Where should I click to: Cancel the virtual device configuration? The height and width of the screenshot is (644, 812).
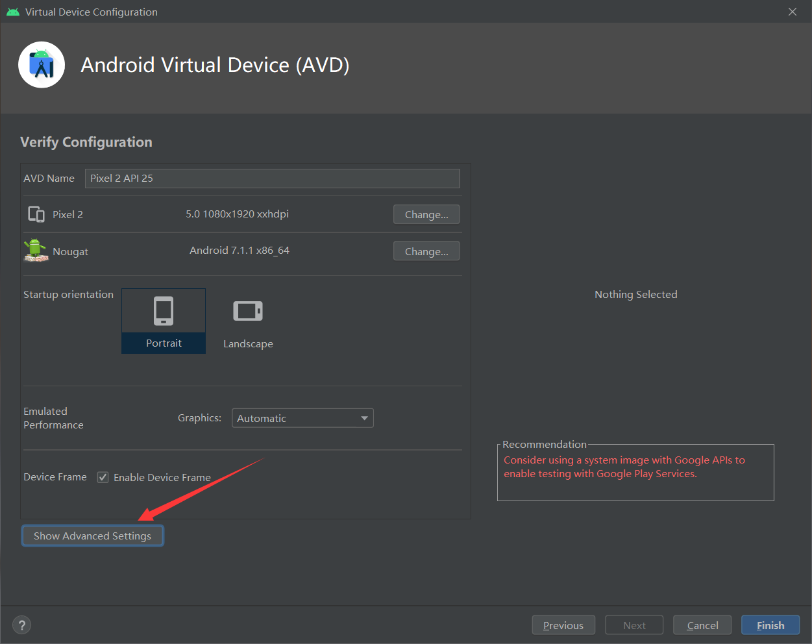point(702,625)
